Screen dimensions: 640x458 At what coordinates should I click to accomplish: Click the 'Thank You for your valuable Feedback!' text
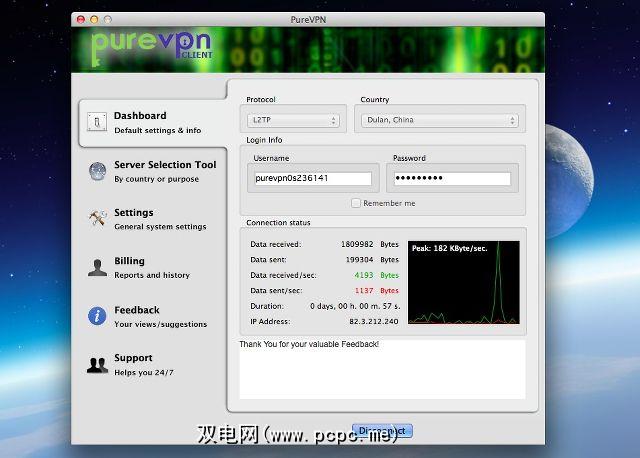tap(309, 344)
